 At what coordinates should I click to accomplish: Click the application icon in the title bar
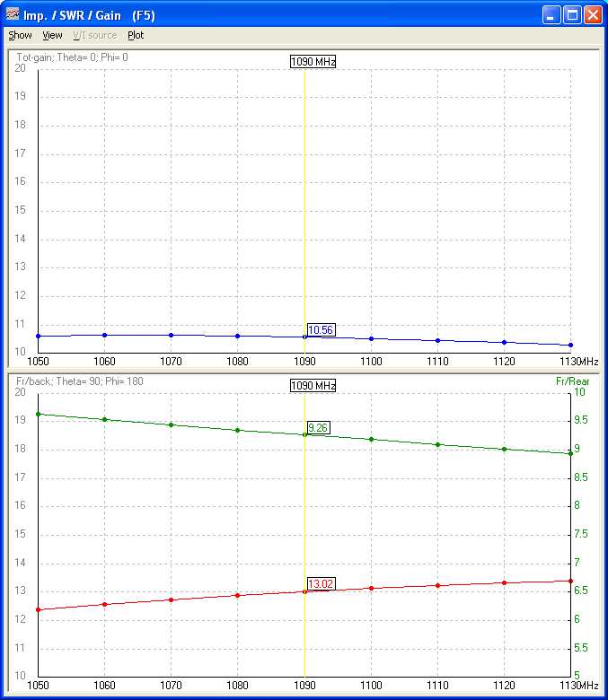[13, 15]
